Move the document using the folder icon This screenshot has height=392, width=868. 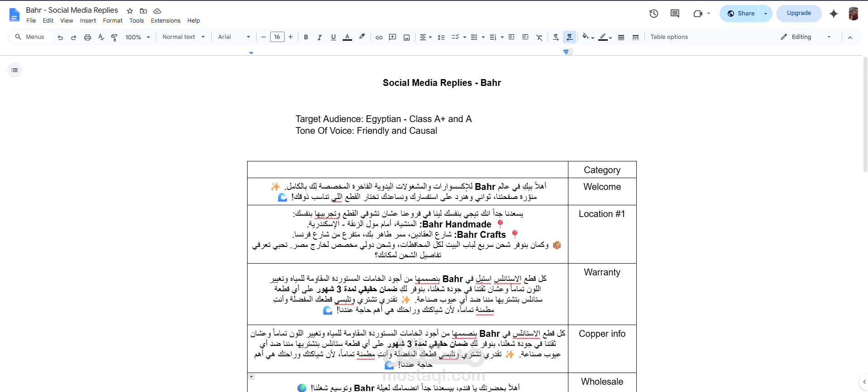click(143, 11)
